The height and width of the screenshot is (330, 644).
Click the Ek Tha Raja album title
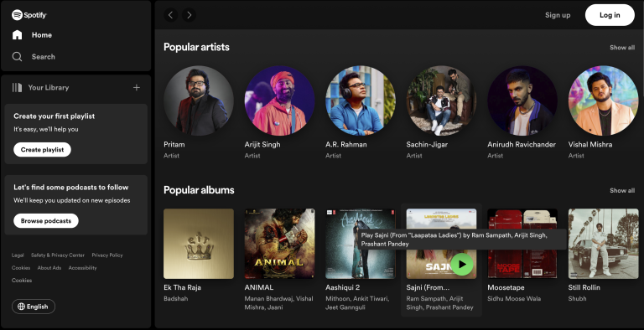click(x=182, y=287)
